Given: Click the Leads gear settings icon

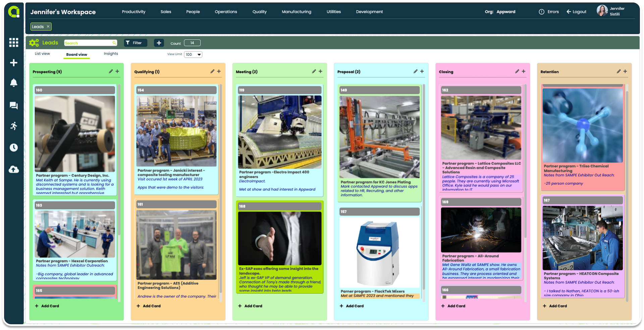Looking at the screenshot, I should pyautogui.click(x=34, y=43).
